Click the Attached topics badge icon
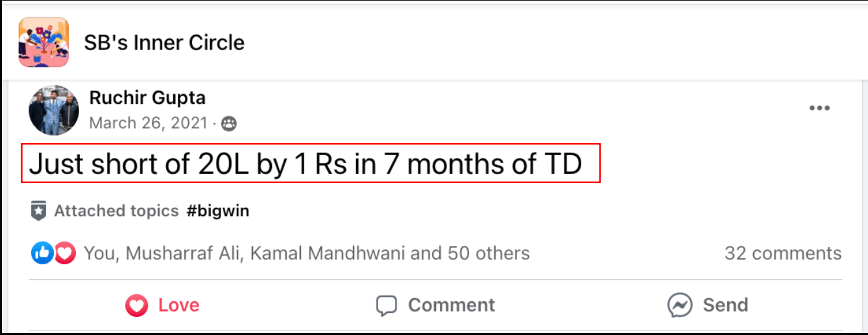 coord(38,211)
